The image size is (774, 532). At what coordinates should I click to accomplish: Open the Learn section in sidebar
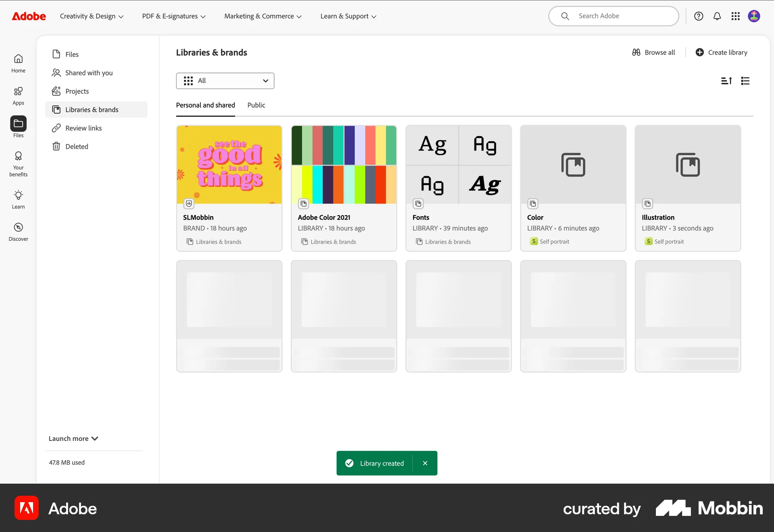18,199
